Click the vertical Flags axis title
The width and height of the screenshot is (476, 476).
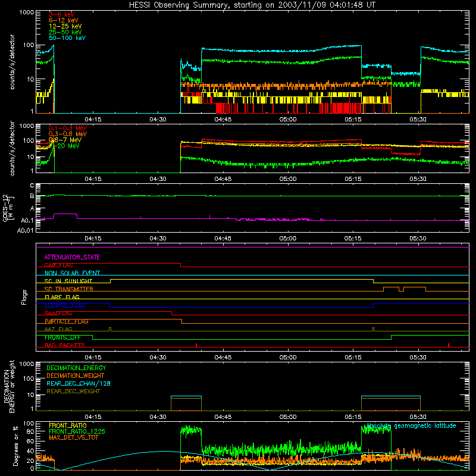pyautogui.click(x=24, y=297)
